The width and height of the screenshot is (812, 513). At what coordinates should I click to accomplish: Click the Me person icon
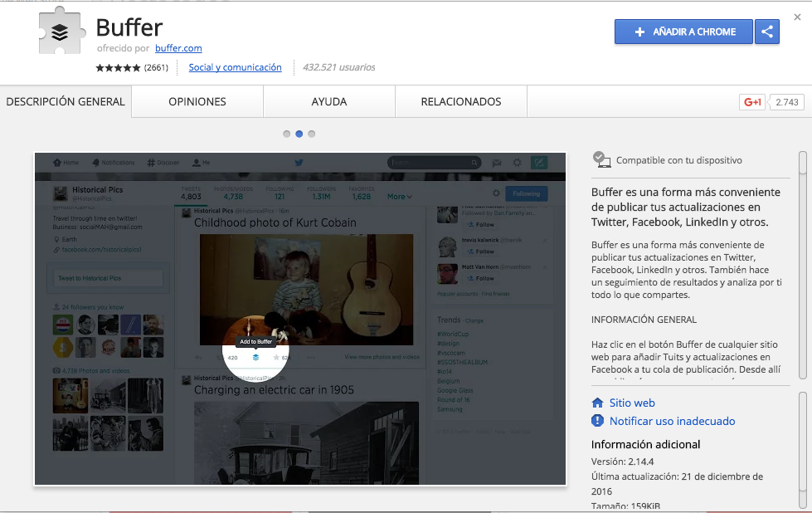point(196,162)
